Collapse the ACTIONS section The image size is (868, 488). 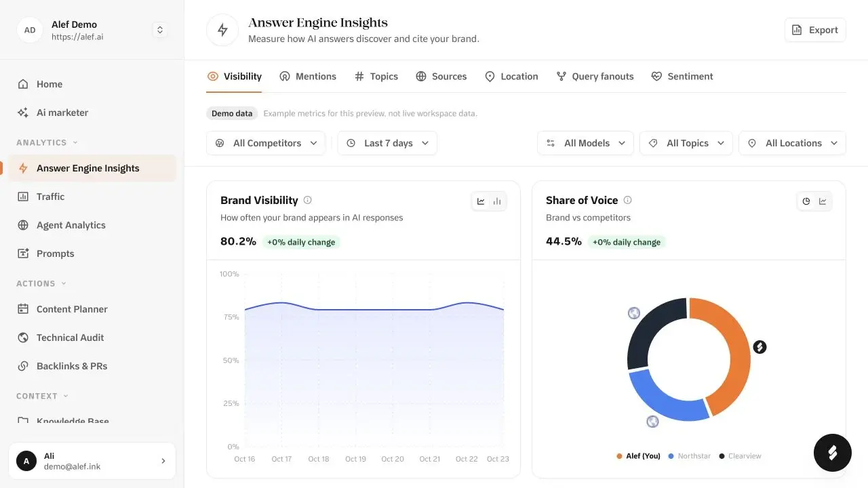pos(41,283)
